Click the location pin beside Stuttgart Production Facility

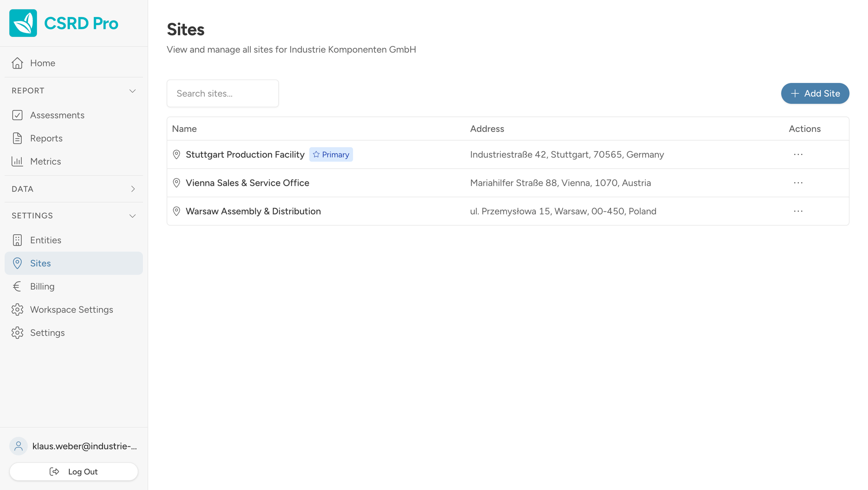[x=176, y=154]
